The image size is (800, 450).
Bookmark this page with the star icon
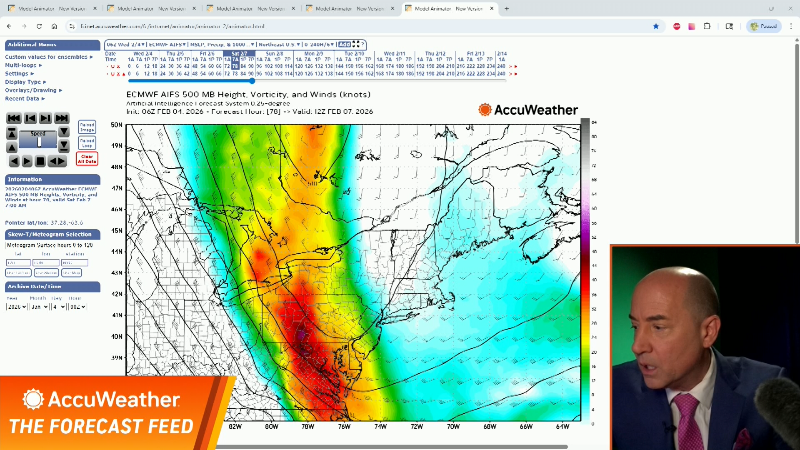(x=656, y=26)
